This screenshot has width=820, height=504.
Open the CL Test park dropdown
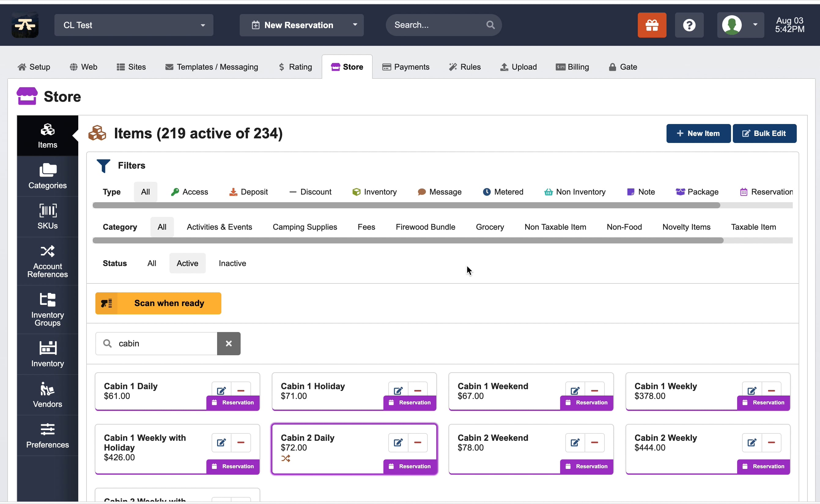134,25
